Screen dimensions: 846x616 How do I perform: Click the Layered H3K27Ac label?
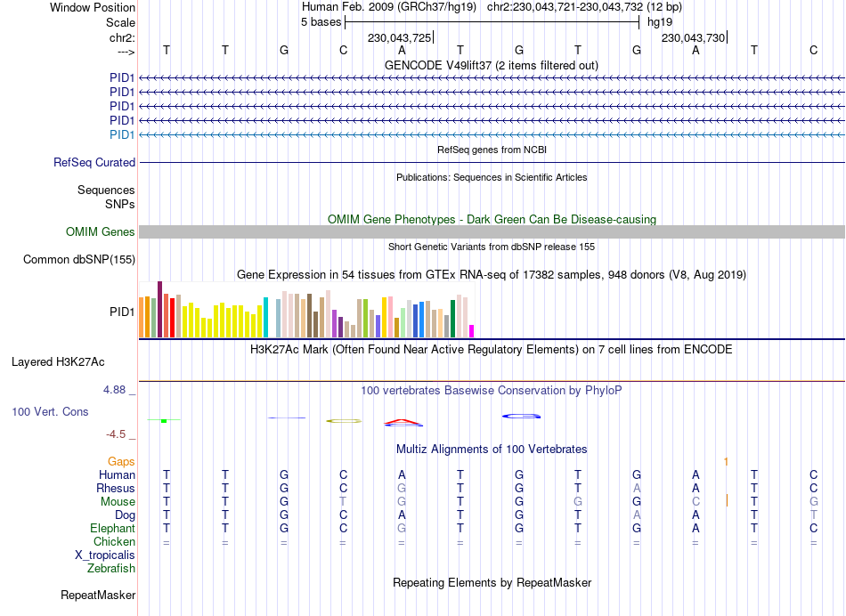coord(58,362)
